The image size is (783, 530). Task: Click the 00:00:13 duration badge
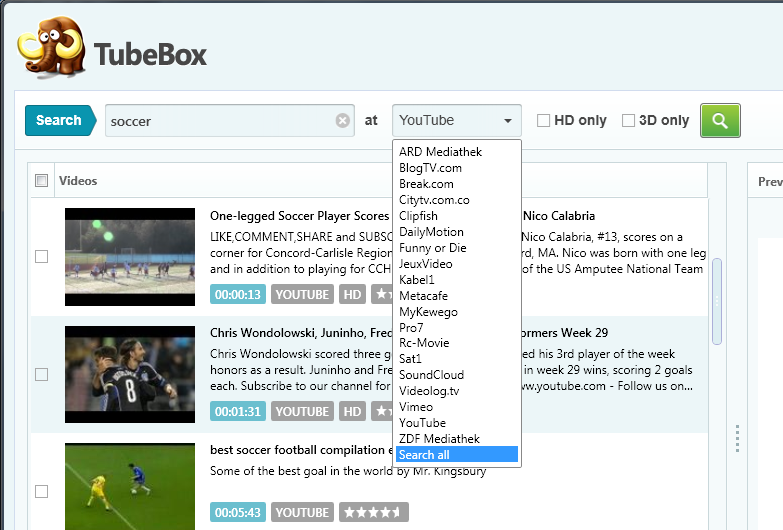[238, 294]
